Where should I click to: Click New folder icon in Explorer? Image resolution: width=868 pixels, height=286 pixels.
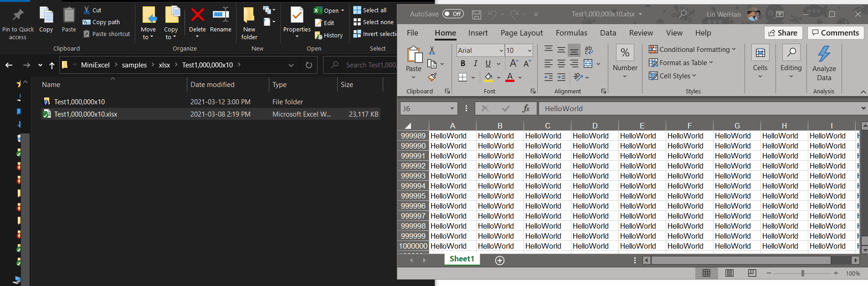[x=249, y=15]
